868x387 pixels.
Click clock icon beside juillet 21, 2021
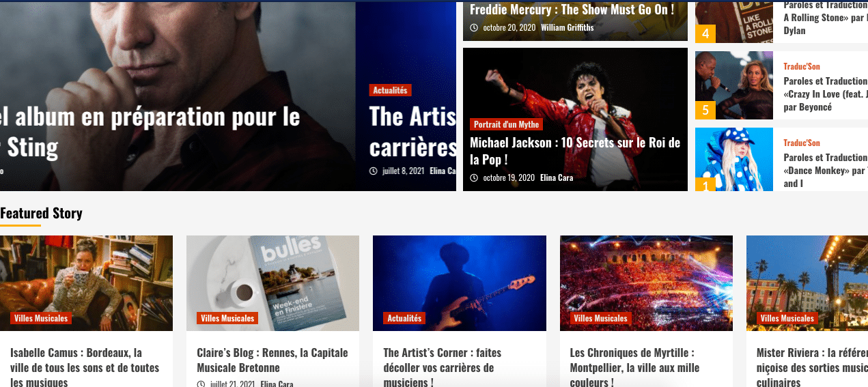pyautogui.click(x=201, y=384)
